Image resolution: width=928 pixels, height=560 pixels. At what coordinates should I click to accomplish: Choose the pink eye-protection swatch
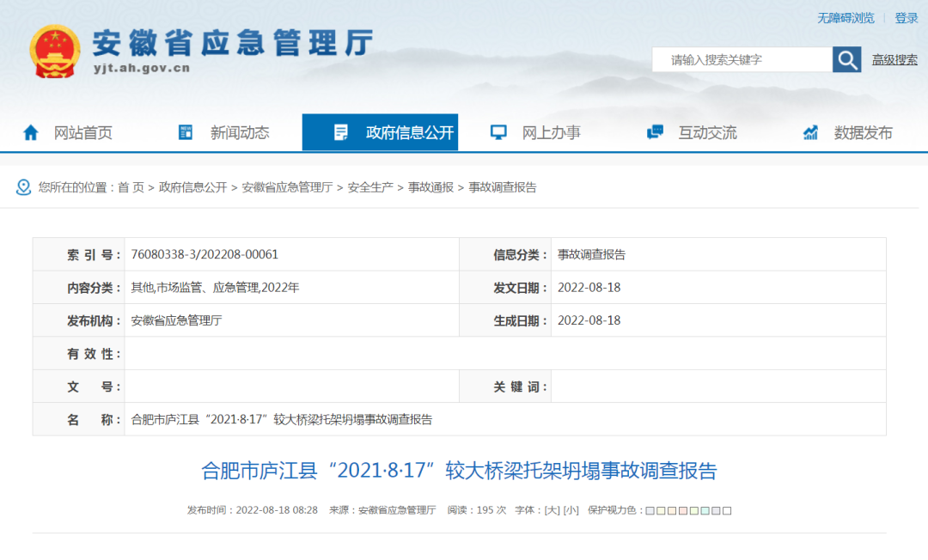pyautogui.click(x=683, y=511)
